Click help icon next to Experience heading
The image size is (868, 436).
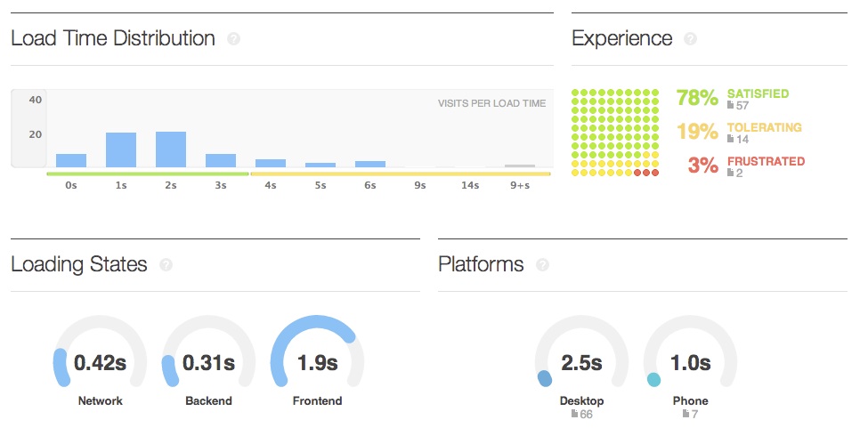pos(690,39)
